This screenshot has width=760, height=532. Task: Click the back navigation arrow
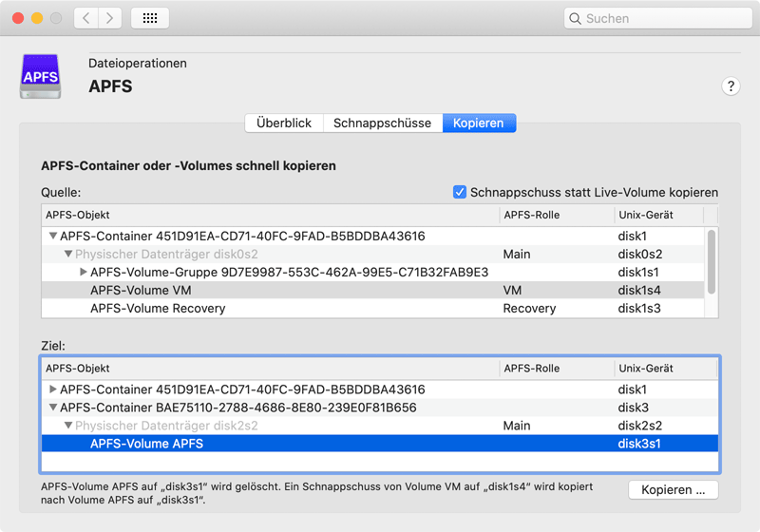coord(86,18)
